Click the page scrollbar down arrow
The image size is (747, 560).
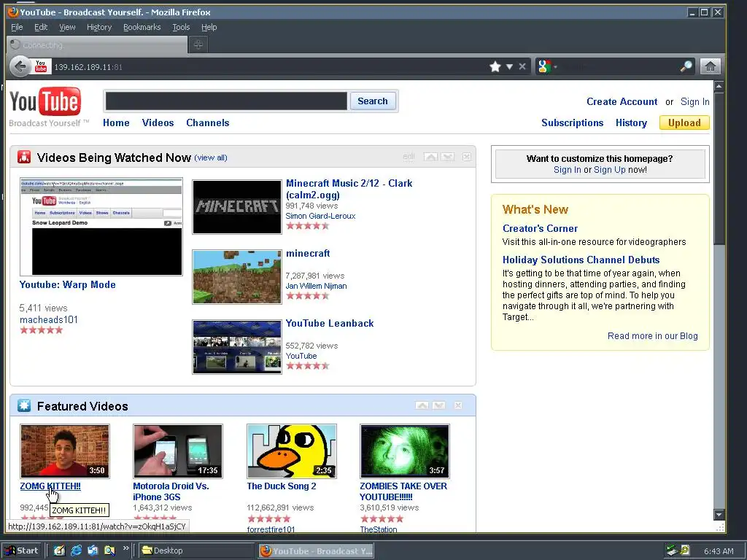pyautogui.click(x=719, y=515)
